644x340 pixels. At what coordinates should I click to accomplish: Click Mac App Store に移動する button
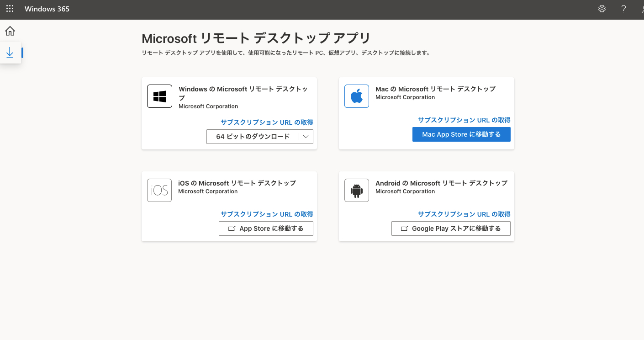[x=461, y=134]
